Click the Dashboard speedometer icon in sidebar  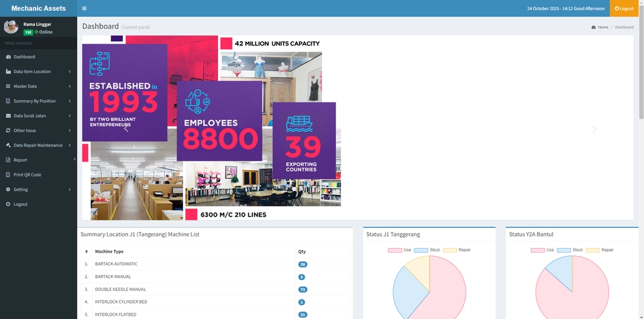pyautogui.click(x=8, y=57)
